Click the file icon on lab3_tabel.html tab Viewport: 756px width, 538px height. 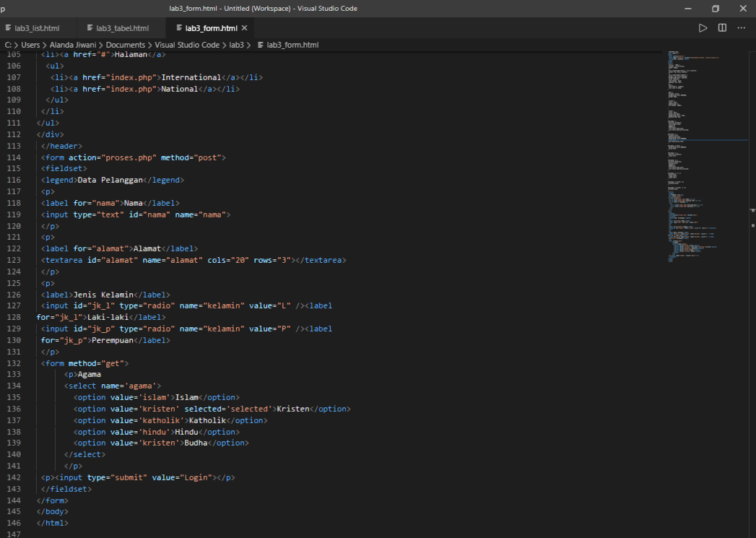pos(90,28)
